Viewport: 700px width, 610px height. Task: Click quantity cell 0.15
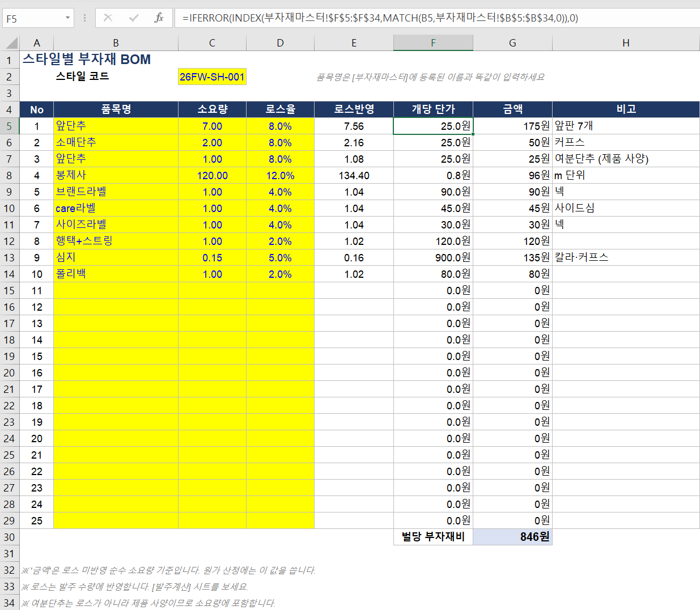point(212,257)
